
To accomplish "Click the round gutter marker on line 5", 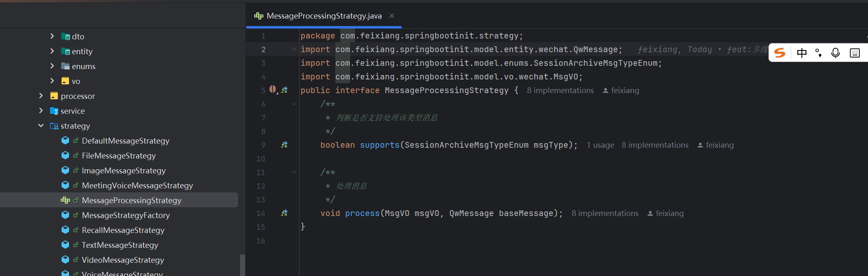I will pos(273,89).
